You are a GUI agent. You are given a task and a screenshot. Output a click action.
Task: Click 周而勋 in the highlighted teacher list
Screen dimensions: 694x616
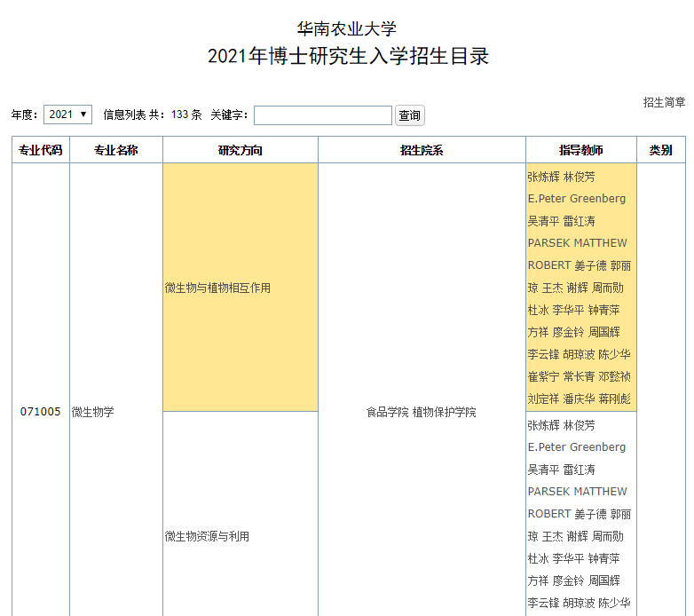coord(607,288)
